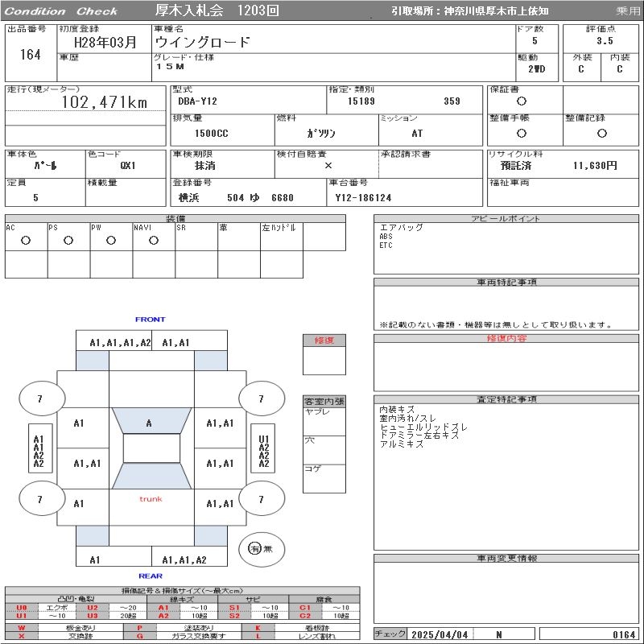Viewport: 644px width, 644px height.
Task: Select appeal point エアバッグ
Action: tap(401, 227)
